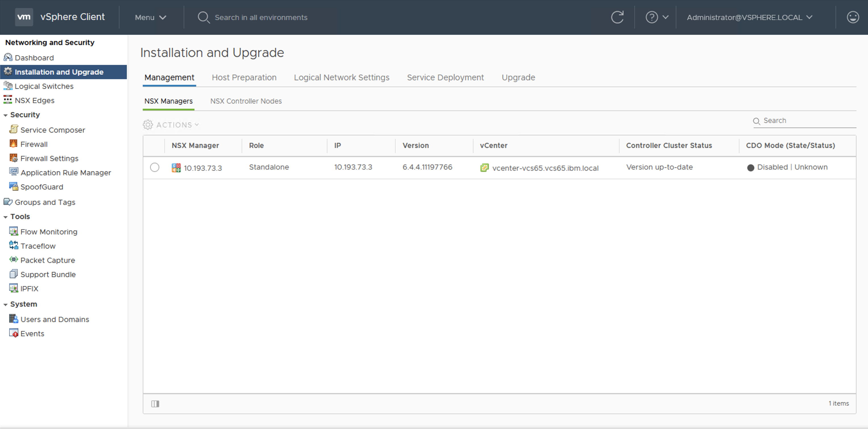Viewport: 868px width, 429px height.
Task: Open the vcenter-vcs65.vcs65.ibm.local link
Action: click(x=545, y=168)
